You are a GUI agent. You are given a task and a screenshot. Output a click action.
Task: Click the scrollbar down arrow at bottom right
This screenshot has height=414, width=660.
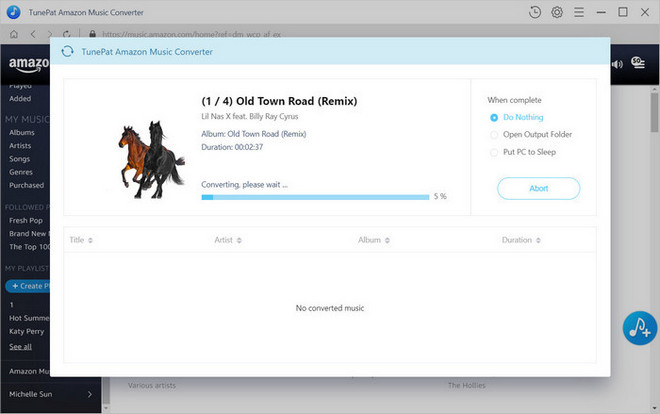(x=655, y=408)
